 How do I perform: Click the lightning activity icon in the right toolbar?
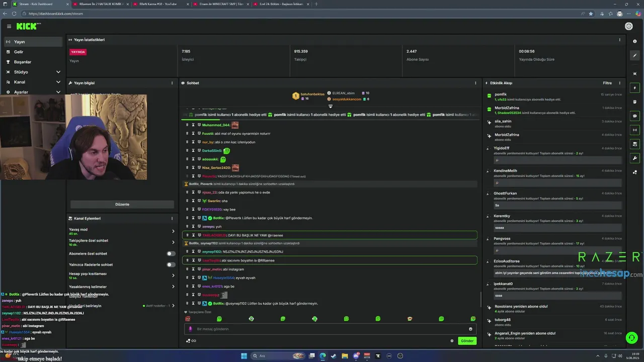635,88
